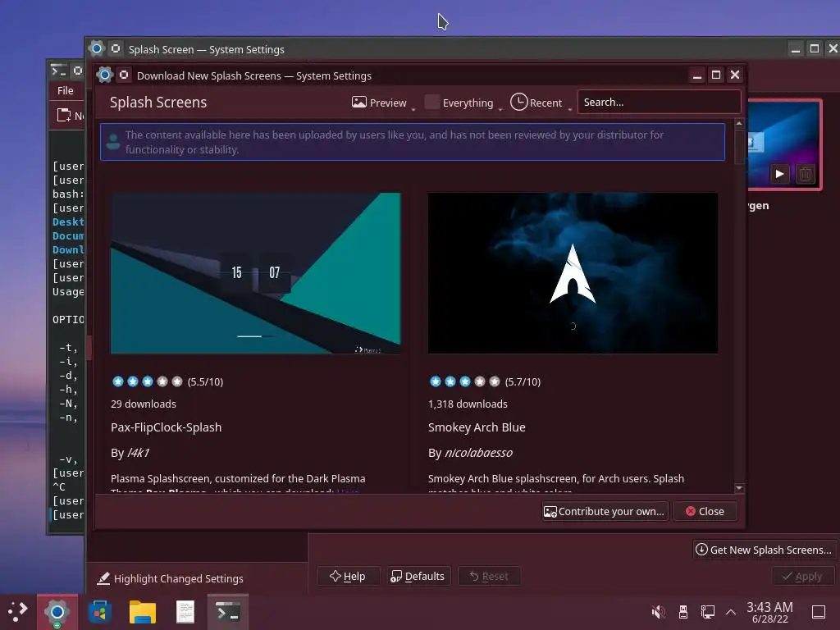Click the Smokey Arch Blue title text
The width and height of the screenshot is (840, 630).
click(477, 427)
